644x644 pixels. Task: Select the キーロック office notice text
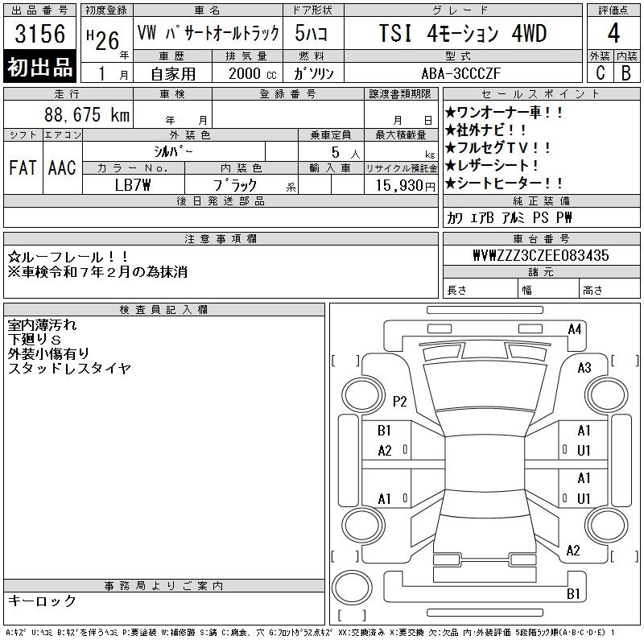(42, 601)
